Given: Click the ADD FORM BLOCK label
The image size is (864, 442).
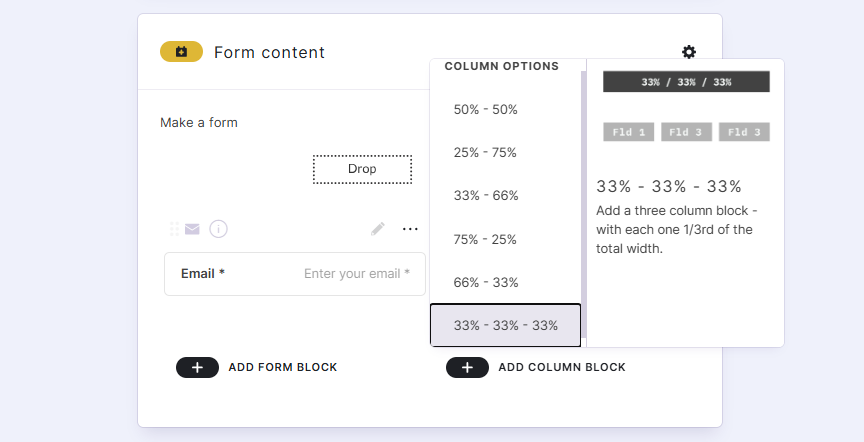Looking at the screenshot, I should point(283,367).
